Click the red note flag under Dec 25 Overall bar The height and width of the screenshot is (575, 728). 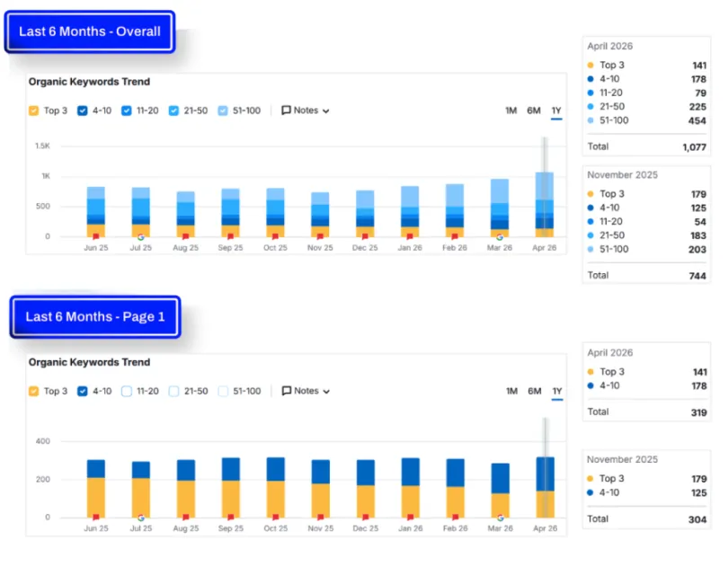tap(365, 236)
